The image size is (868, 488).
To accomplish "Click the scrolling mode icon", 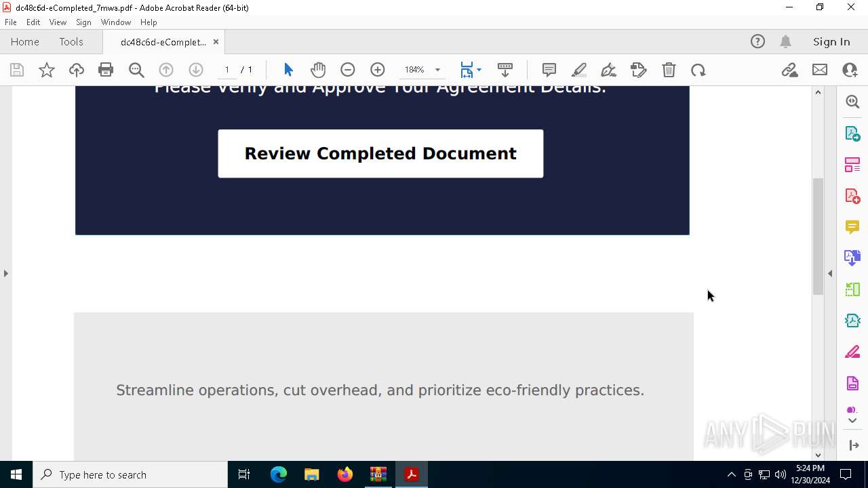I will 505,70.
